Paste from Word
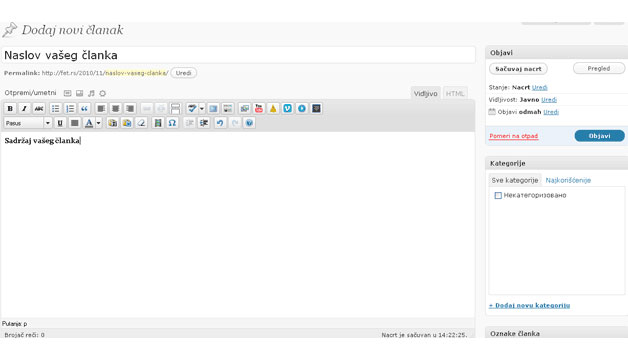This screenshot has width=628, height=361. pyautogui.click(x=127, y=123)
